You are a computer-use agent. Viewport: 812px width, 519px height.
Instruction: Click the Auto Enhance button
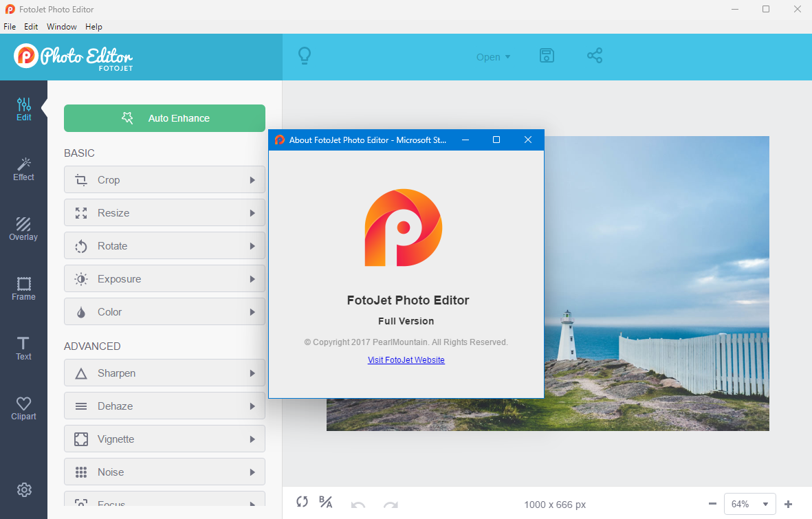point(165,118)
